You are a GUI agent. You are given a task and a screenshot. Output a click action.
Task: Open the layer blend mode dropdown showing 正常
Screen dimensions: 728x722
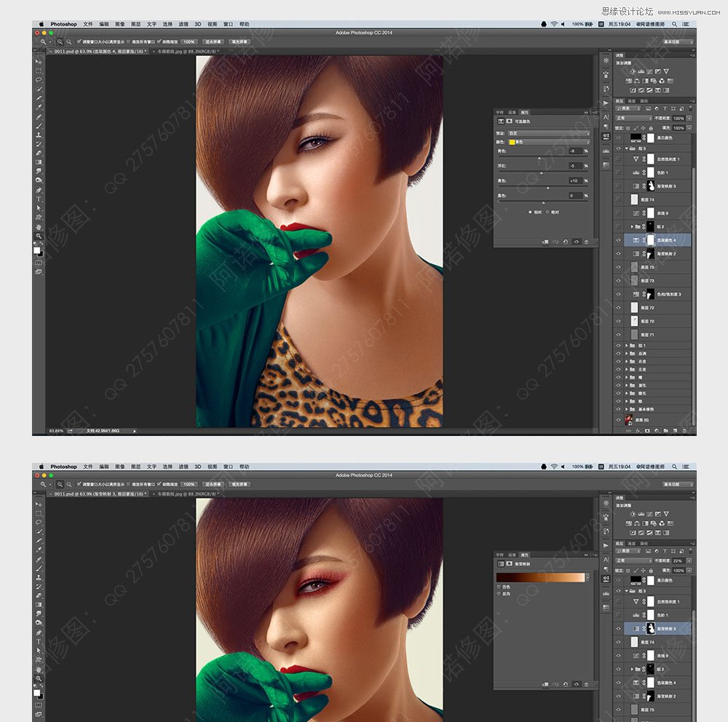click(x=633, y=118)
